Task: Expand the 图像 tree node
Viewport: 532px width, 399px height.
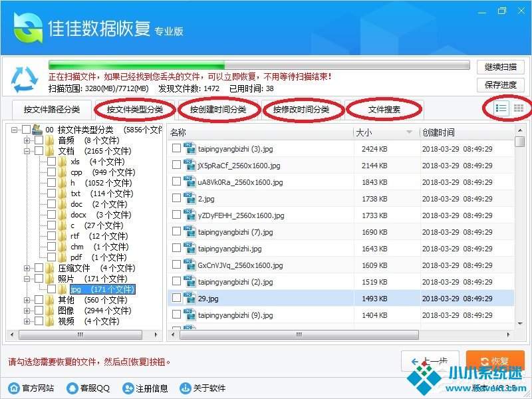Action: (27, 311)
